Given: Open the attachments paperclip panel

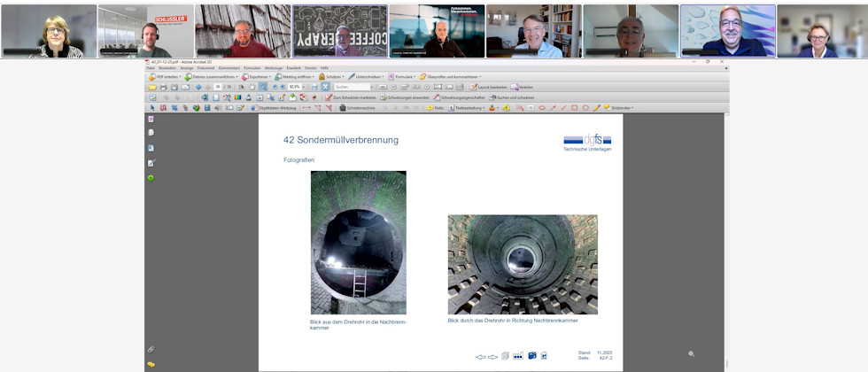Looking at the screenshot, I should pos(151,349).
